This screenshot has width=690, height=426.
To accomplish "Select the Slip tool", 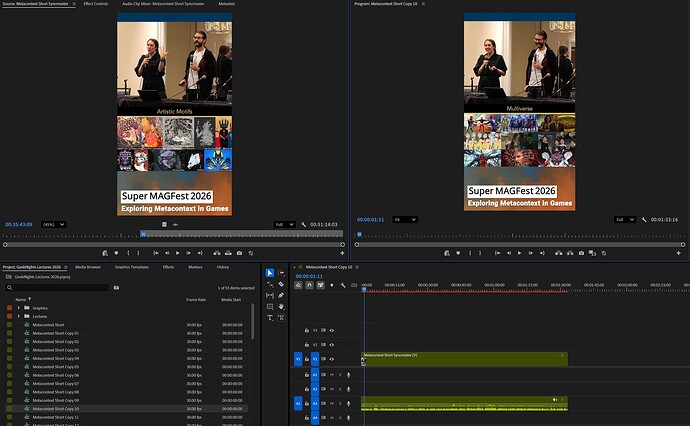I will pyautogui.click(x=270, y=295).
